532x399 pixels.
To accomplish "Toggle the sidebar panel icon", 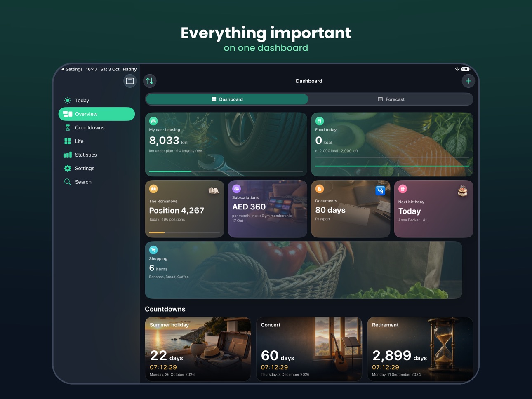I will pos(130,81).
